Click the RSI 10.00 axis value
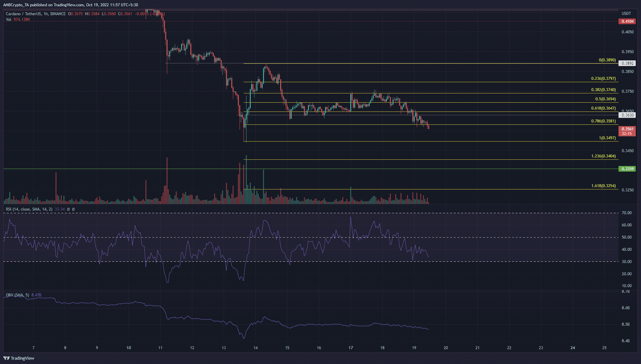 626,286
